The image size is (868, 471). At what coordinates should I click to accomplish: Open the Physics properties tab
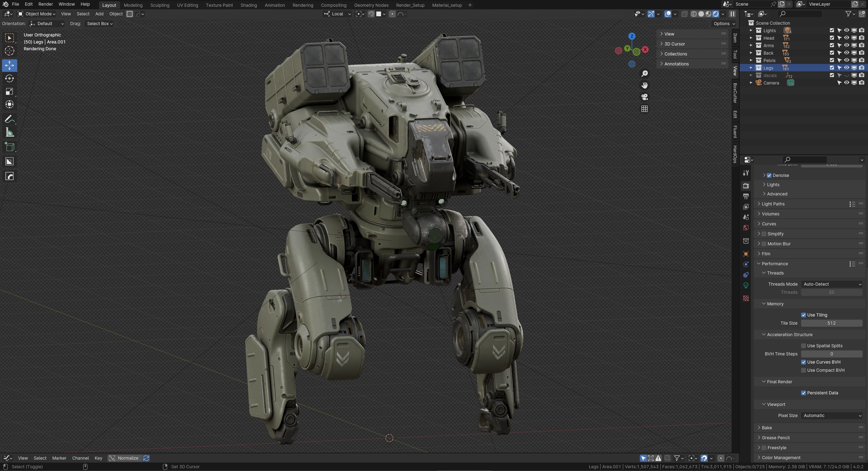(746, 264)
